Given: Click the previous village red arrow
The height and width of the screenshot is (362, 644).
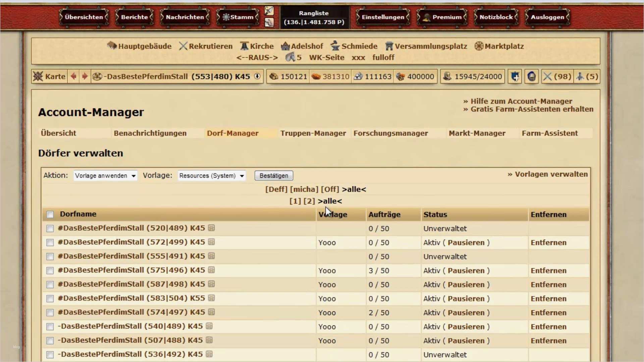Looking at the screenshot, I should coord(73,76).
